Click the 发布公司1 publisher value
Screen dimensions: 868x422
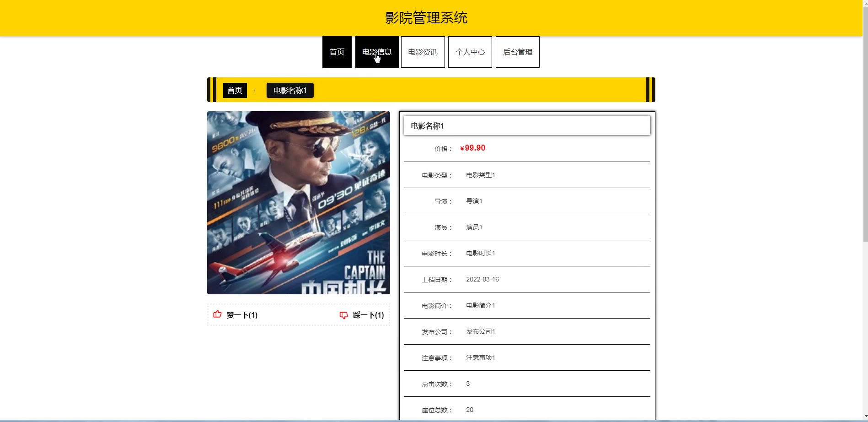[x=481, y=331]
